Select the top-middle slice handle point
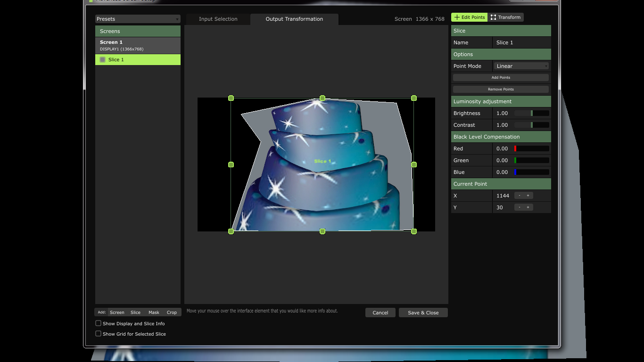This screenshot has height=362, width=644. [322, 98]
